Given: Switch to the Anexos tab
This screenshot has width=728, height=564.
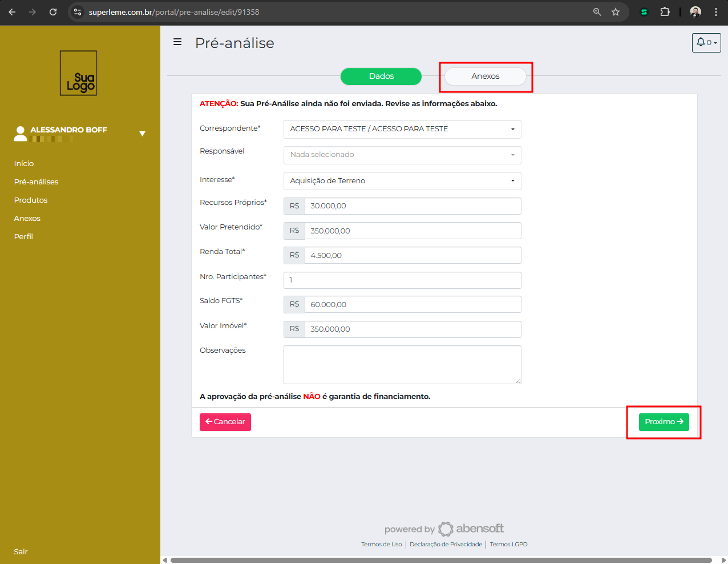Looking at the screenshot, I should click(x=485, y=76).
